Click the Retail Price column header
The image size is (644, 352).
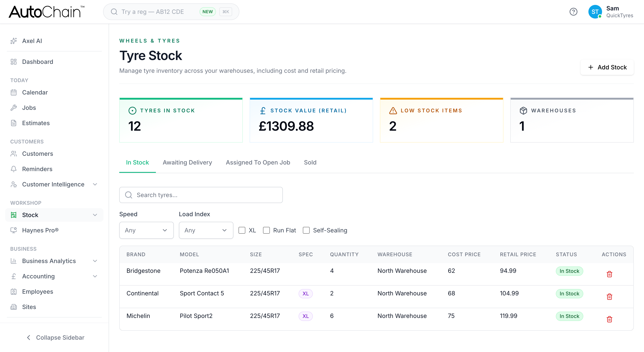pyautogui.click(x=518, y=254)
